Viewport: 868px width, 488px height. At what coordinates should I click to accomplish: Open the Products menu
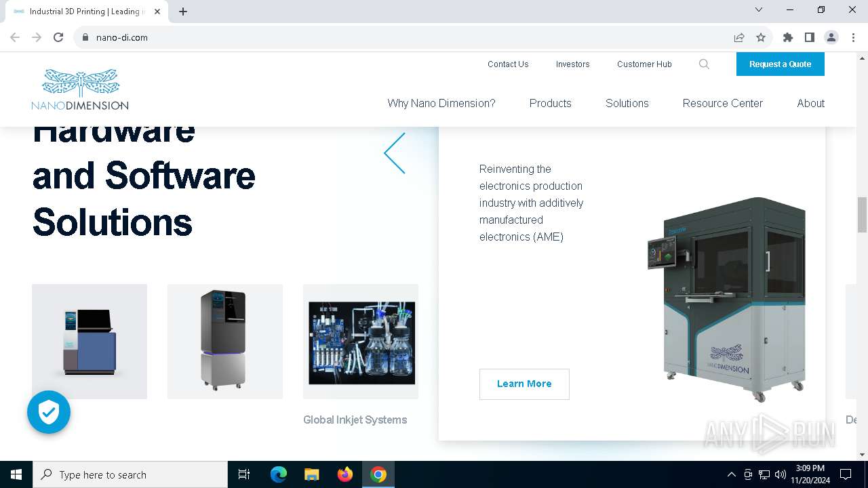[x=550, y=103]
